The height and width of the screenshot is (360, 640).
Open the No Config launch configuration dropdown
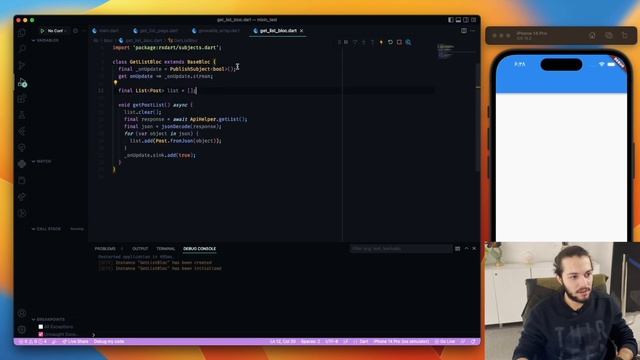click(56, 31)
